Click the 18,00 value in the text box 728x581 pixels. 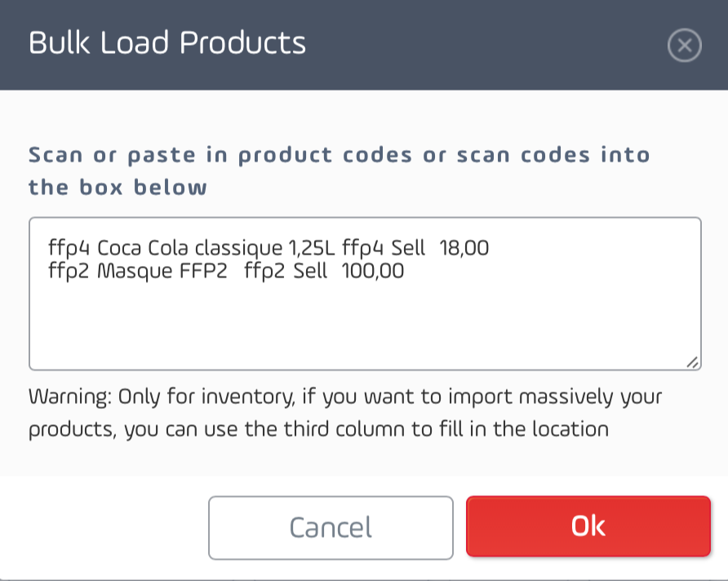[x=464, y=248]
